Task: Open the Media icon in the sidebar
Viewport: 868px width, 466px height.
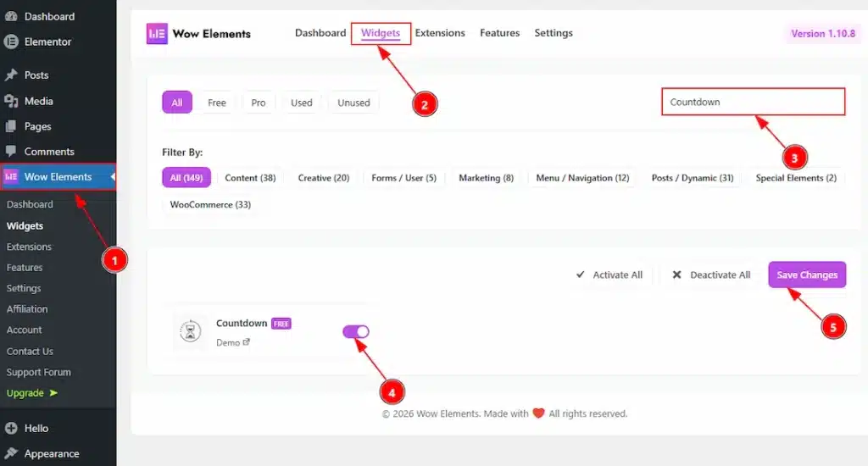Action: [x=11, y=101]
